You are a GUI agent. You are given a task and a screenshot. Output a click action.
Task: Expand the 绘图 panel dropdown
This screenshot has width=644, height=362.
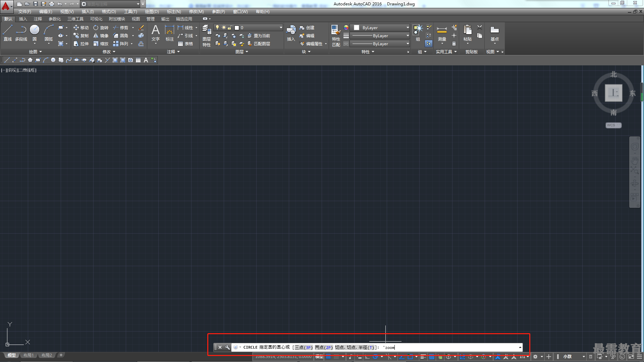[35, 52]
